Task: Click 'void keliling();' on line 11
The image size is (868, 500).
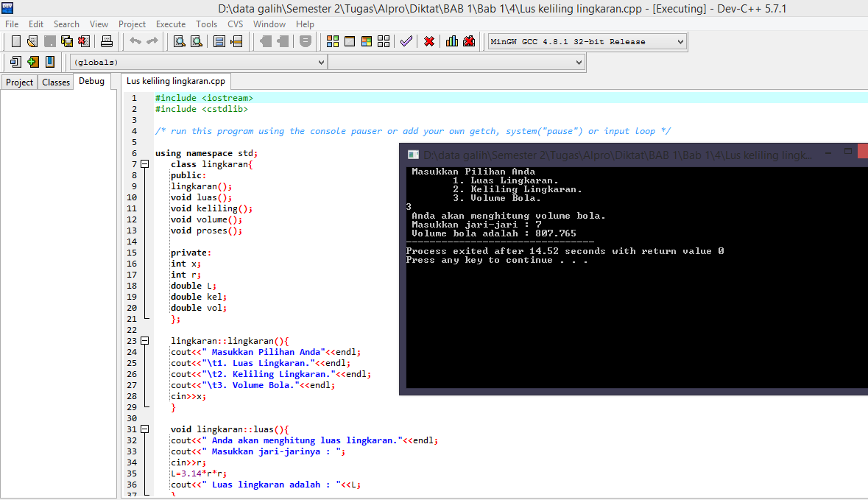Action: click(211, 208)
